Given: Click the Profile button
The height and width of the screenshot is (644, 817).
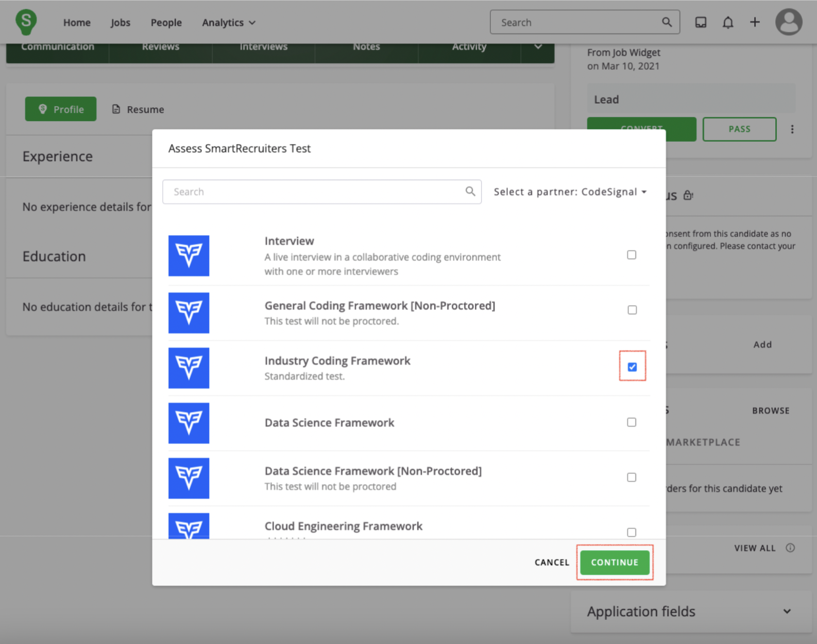Looking at the screenshot, I should [x=61, y=109].
